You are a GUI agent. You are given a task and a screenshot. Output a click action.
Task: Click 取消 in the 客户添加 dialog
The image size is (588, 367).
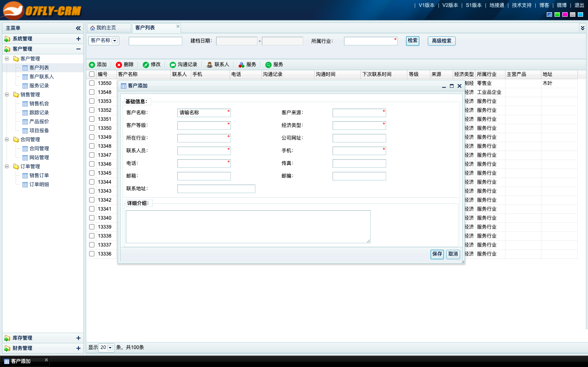(453, 254)
